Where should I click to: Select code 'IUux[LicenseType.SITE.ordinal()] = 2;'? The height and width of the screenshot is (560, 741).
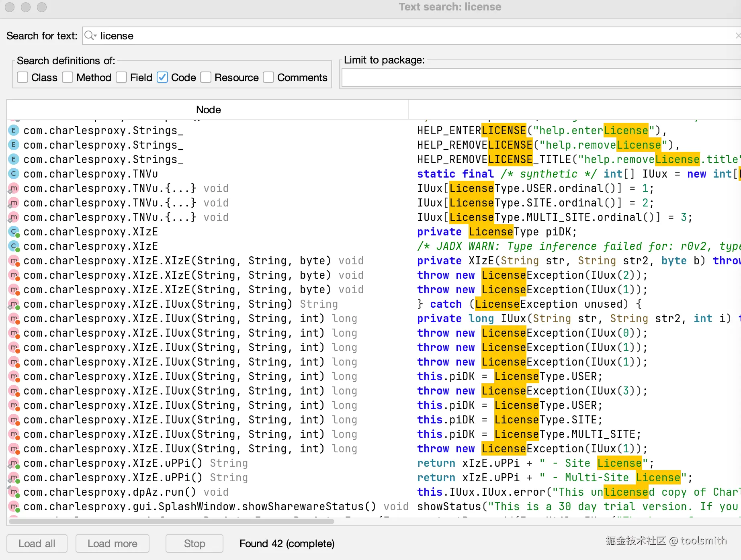click(x=536, y=203)
